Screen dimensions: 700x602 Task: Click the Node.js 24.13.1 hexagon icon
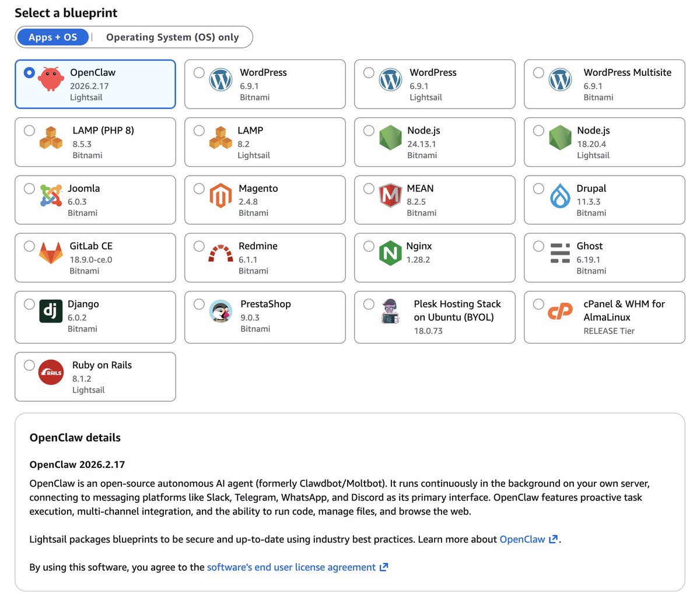coord(390,138)
